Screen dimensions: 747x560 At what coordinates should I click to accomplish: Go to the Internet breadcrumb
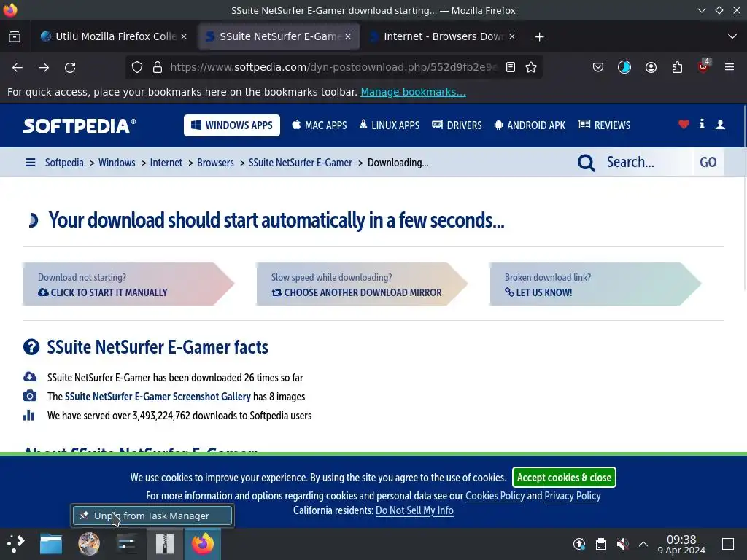click(x=166, y=163)
